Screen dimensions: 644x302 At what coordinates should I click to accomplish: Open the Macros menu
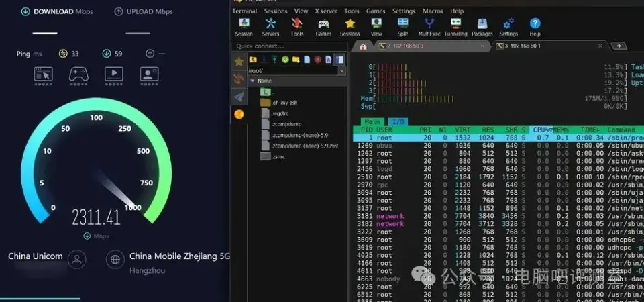click(x=433, y=11)
